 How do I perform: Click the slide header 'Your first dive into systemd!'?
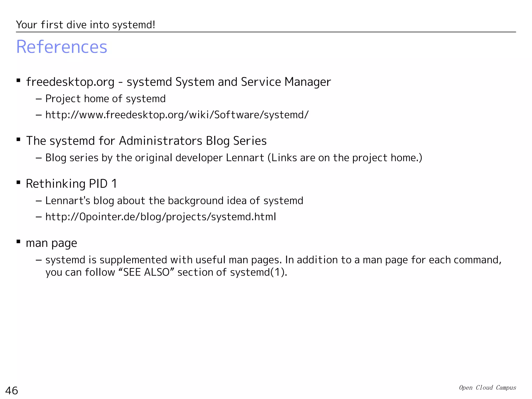86,25
